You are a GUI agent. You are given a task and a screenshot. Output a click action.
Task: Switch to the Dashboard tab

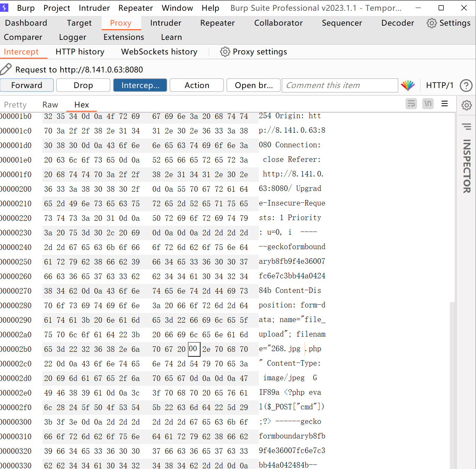pos(26,23)
